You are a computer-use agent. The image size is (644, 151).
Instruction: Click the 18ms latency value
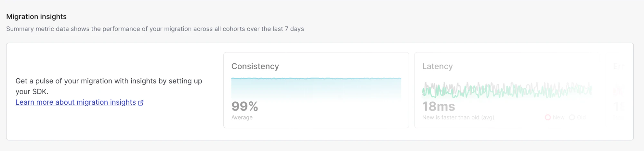pos(438,106)
